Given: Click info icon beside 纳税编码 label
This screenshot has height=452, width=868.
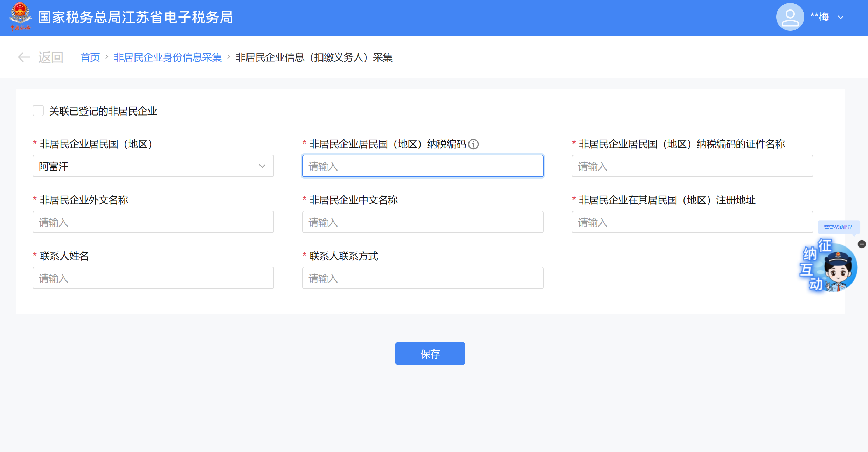Looking at the screenshot, I should coord(473,144).
